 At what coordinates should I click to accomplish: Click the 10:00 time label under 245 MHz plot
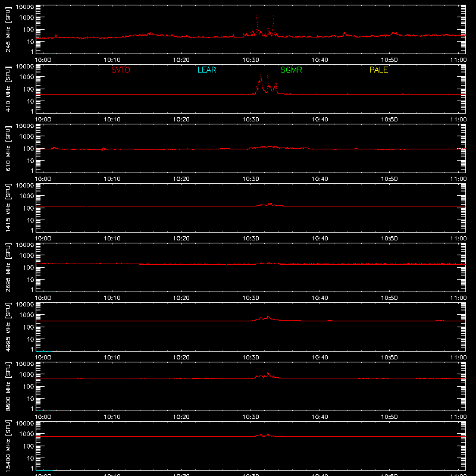[x=43, y=60]
